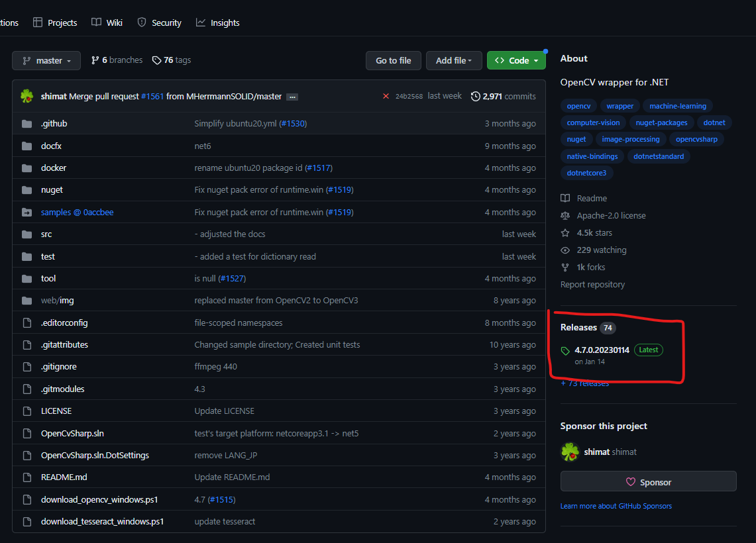Click the .gitignore file icon
The image size is (756, 543).
click(x=27, y=367)
